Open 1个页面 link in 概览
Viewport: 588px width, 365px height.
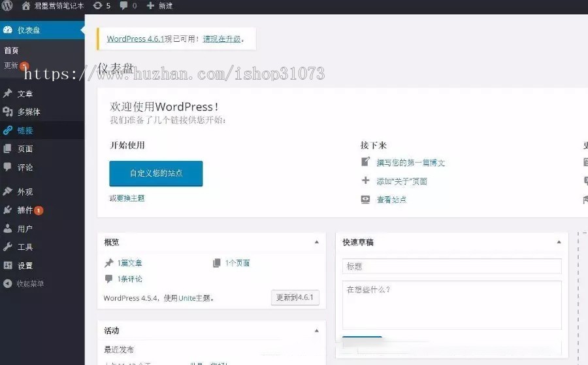point(237,263)
